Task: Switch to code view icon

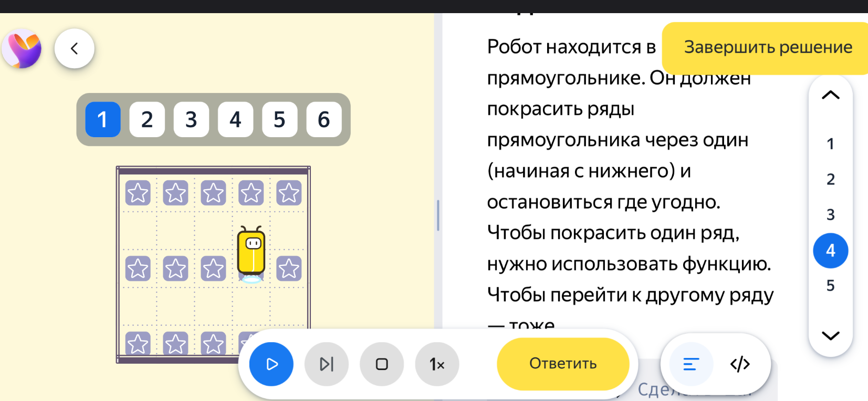Action: point(740,364)
